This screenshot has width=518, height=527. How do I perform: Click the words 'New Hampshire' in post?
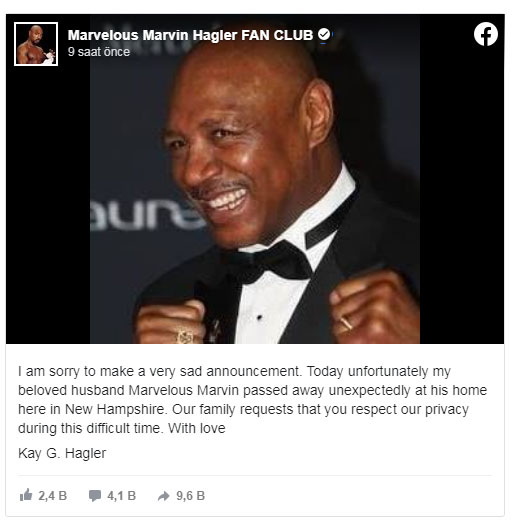point(115,409)
